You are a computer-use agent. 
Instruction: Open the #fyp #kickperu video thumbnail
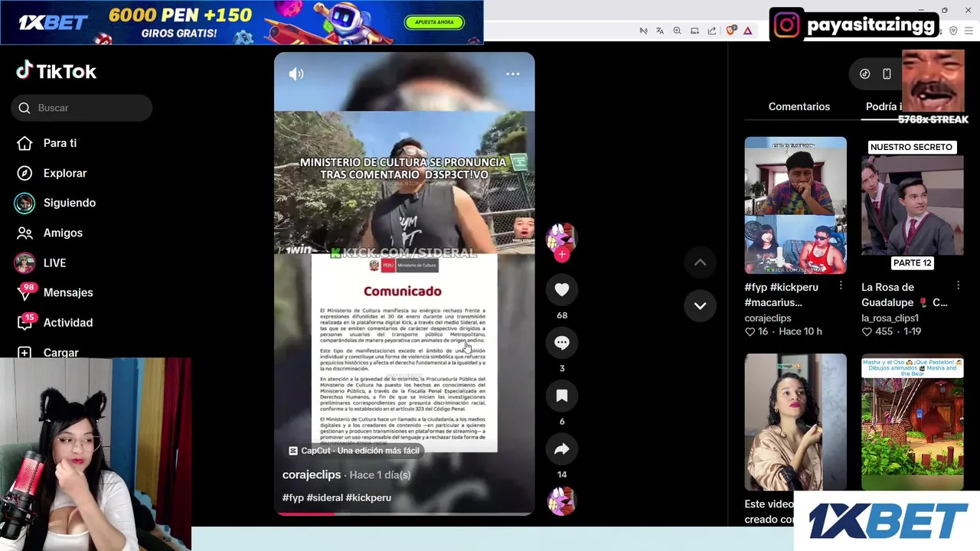(795, 205)
